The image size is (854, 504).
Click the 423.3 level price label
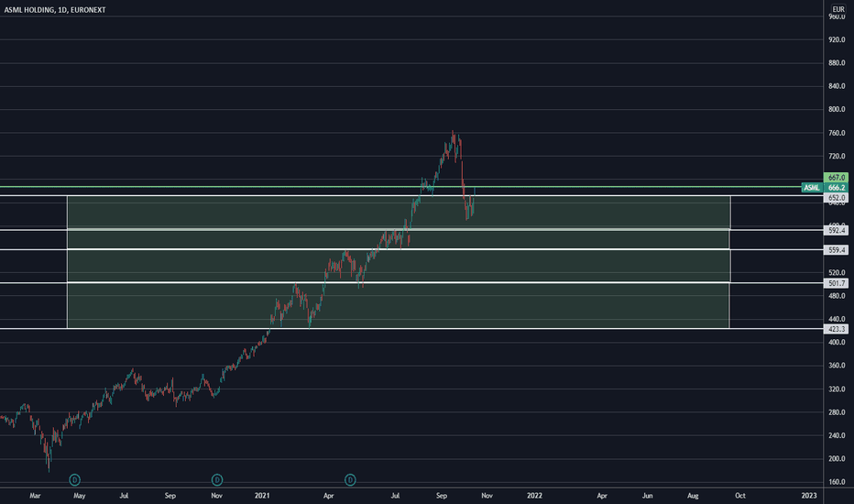coord(836,329)
